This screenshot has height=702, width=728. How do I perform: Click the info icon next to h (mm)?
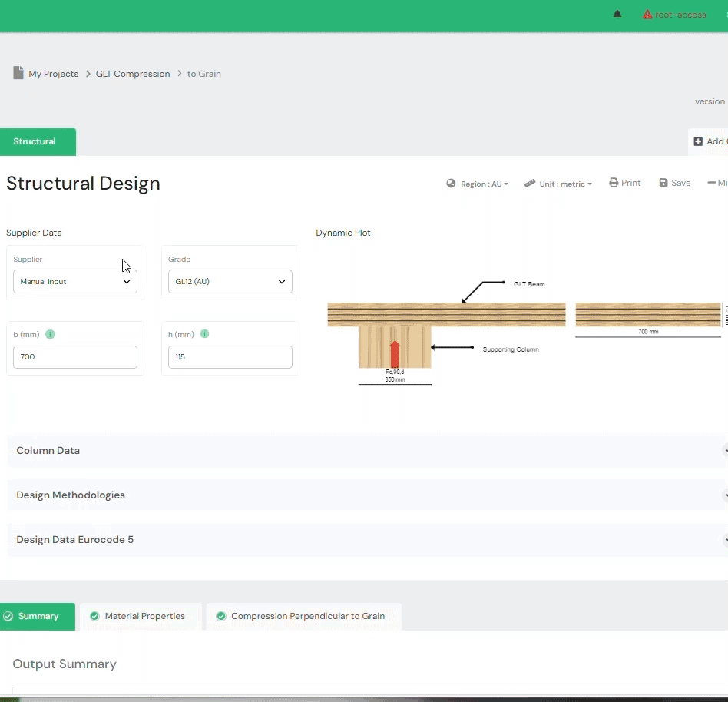tap(205, 334)
